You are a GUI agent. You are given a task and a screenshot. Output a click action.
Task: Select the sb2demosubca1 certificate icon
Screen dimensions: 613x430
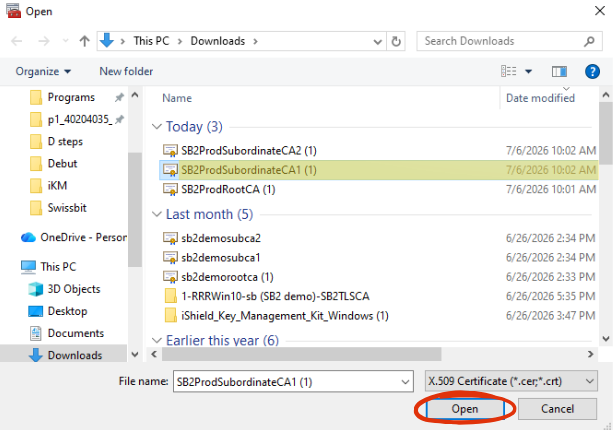click(x=170, y=258)
